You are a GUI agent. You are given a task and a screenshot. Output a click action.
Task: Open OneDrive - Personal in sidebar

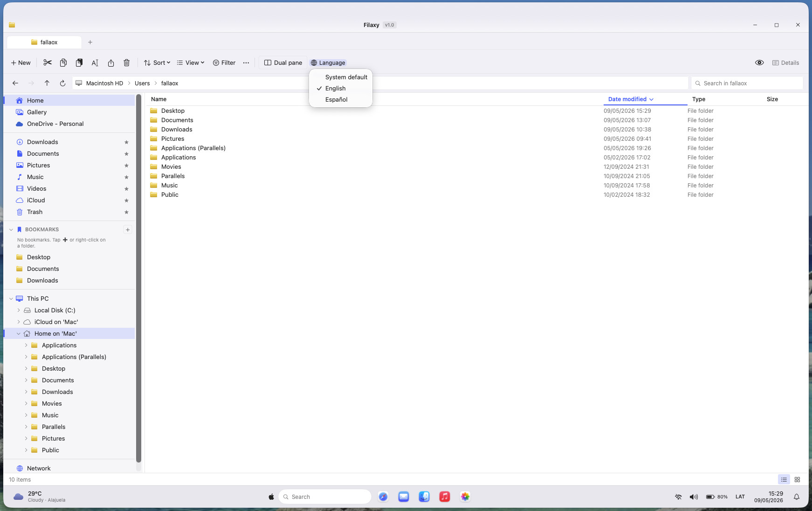tap(69, 124)
